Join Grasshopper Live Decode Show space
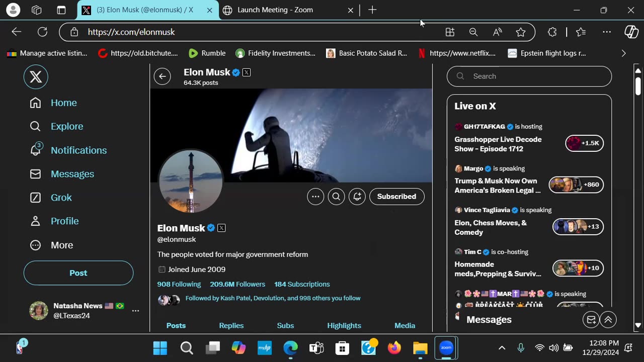This screenshot has height=362, width=644. coord(498,144)
